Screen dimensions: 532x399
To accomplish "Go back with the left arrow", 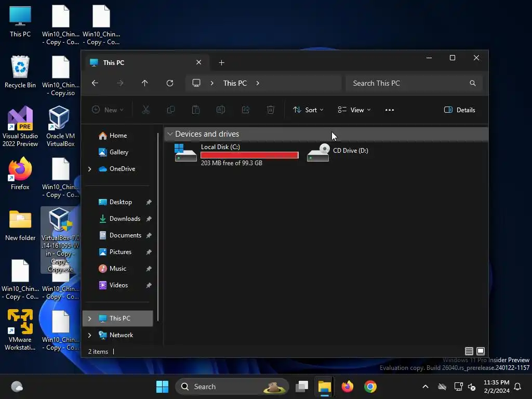I will tap(95, 83).
